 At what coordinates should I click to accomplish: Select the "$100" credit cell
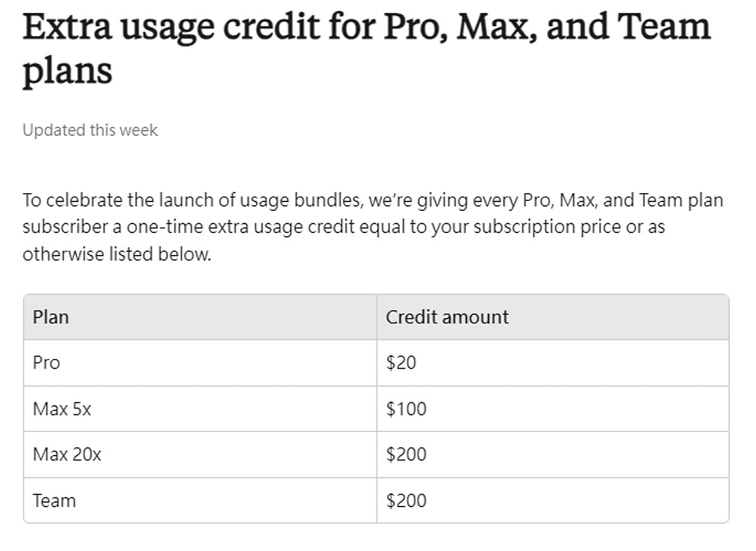(406, 409)
